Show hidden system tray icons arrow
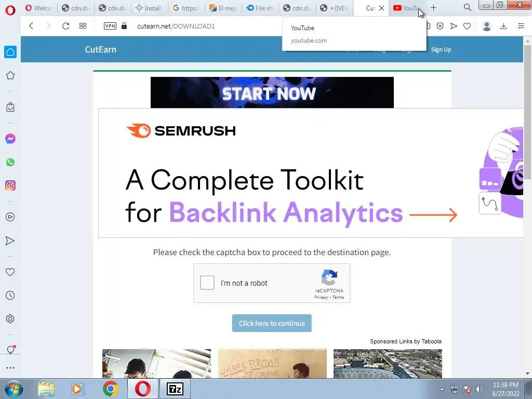532x399 pixels. (442, 389)
